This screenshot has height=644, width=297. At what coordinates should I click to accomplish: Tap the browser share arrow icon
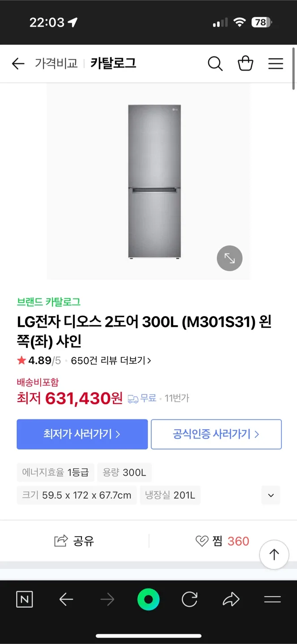(x=231, y=600)
